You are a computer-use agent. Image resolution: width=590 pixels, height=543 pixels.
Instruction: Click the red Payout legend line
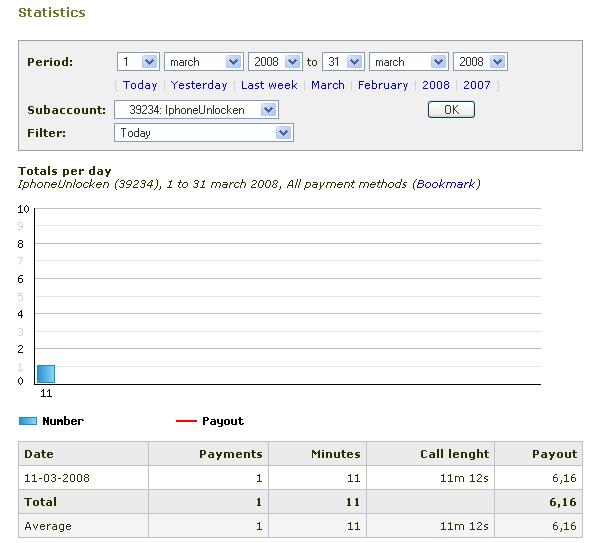tap(186, 421)
